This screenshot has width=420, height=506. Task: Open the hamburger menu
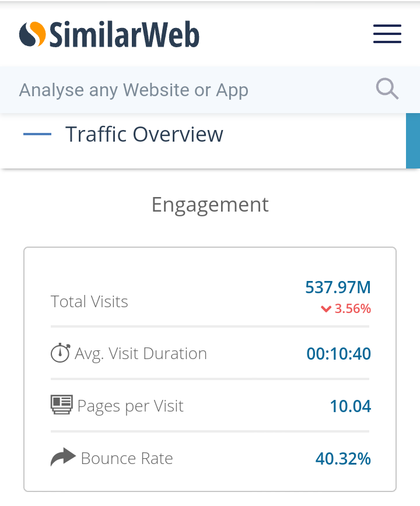(387, 34)
